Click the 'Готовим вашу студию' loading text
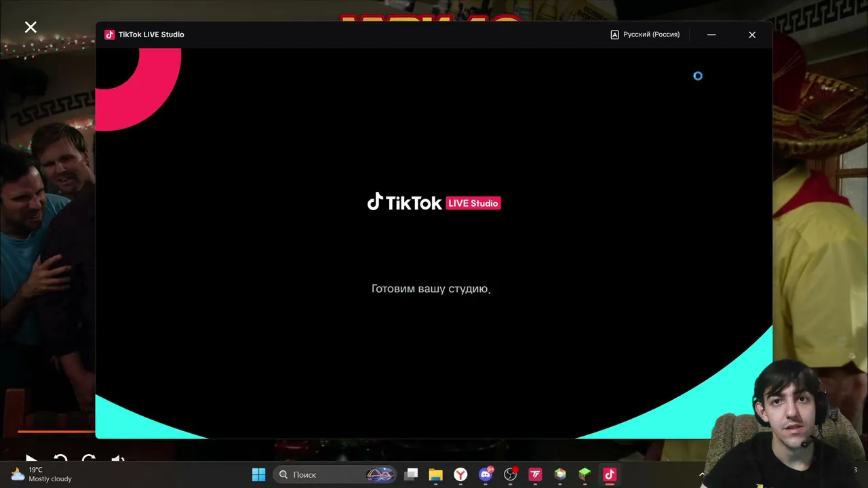 [x=431, y=289]
